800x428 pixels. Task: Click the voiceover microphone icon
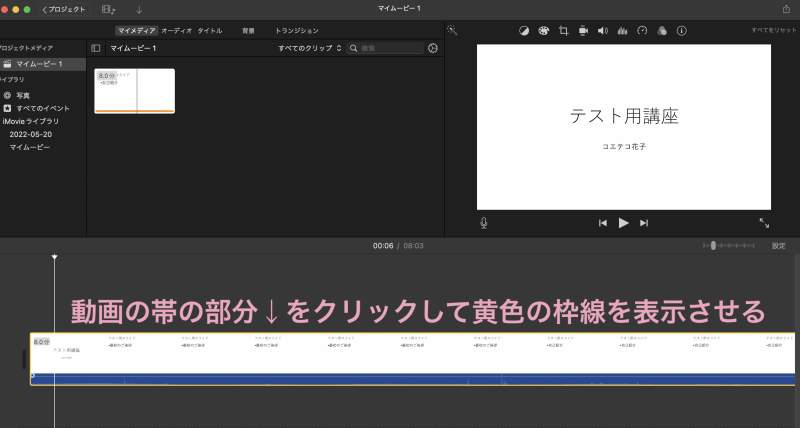tap(484, 223)
